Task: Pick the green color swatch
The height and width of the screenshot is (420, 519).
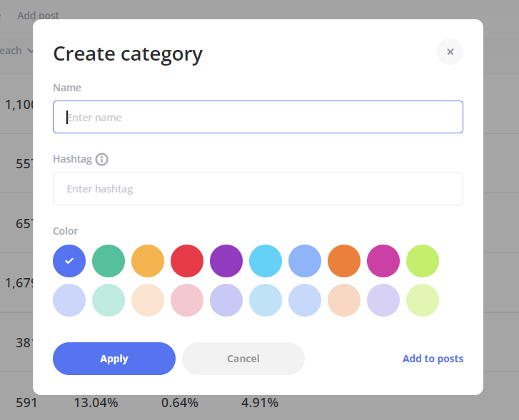Action: pos(109,261)
